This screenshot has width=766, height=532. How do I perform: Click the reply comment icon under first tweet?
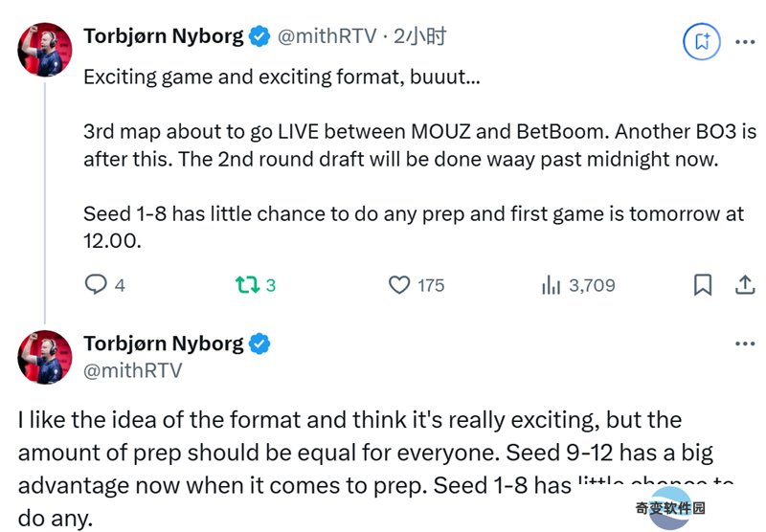coord(96,284)
